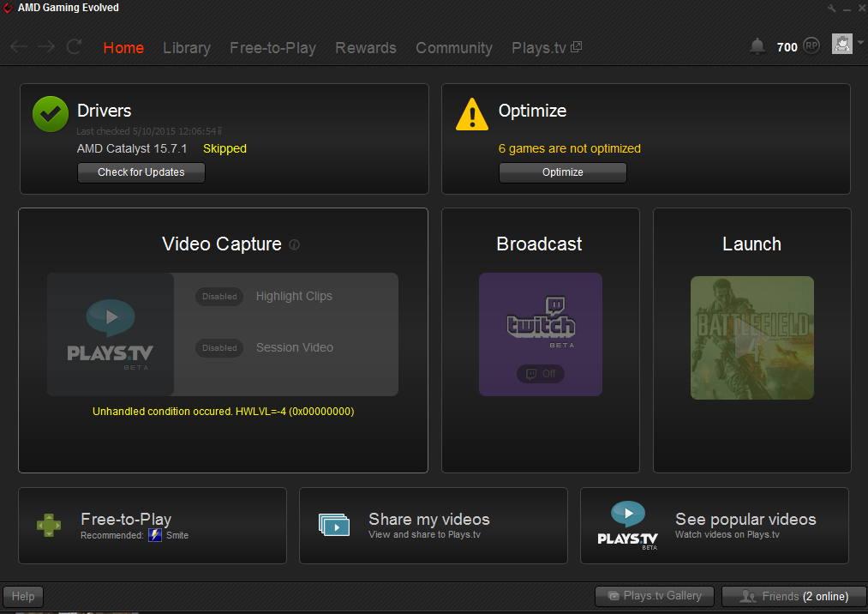This screenshot has height=614, width=868.
Task: Click the Highlight Clips label
Action: [x=294, y=297]
